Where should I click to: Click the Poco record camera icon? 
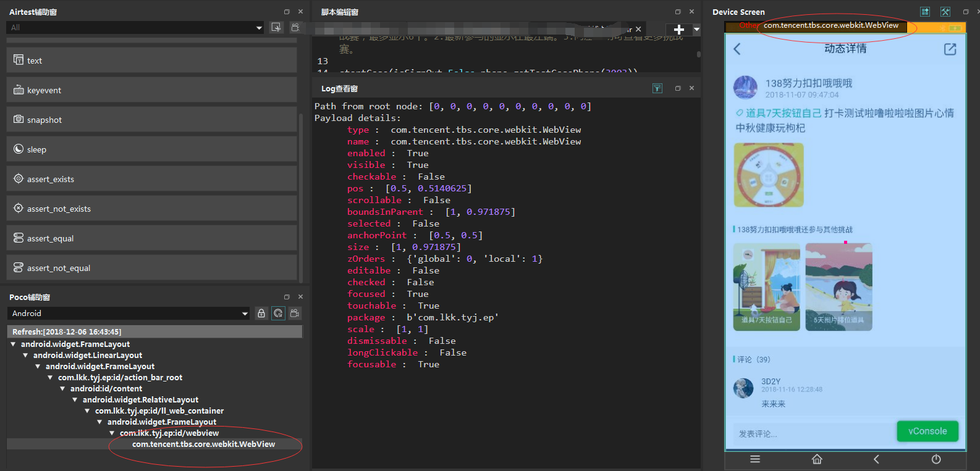295,313
